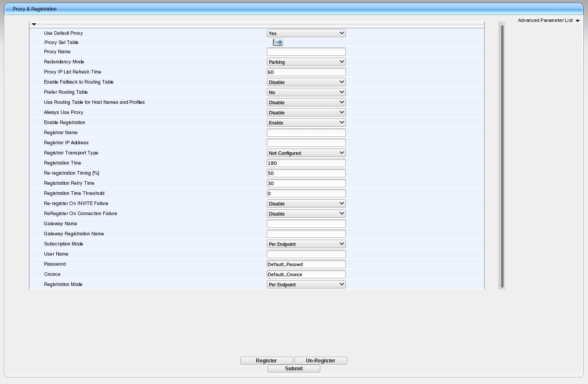Click the Redundancy Mode label
The image size is (588, 384).
click(64, 62)
